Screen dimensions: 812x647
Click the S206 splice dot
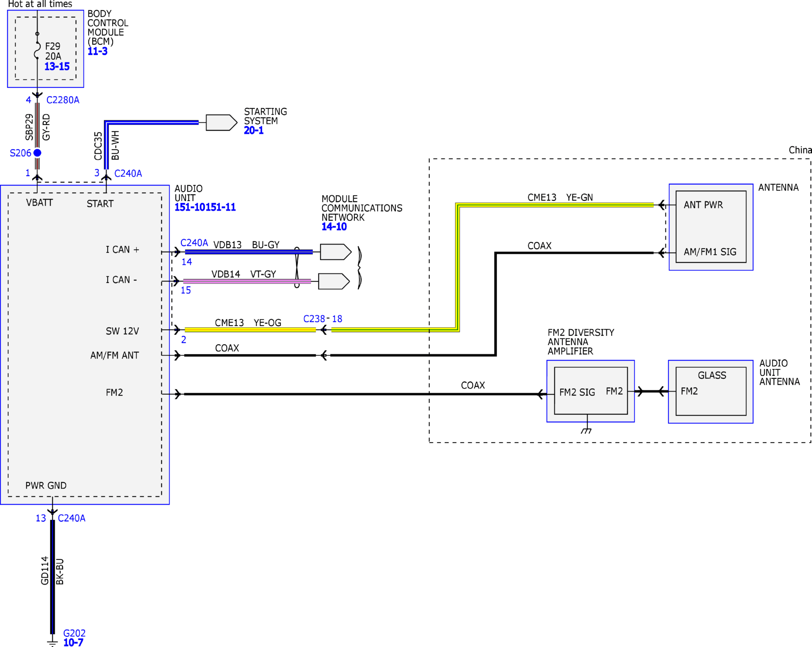(x=37, y=153)
